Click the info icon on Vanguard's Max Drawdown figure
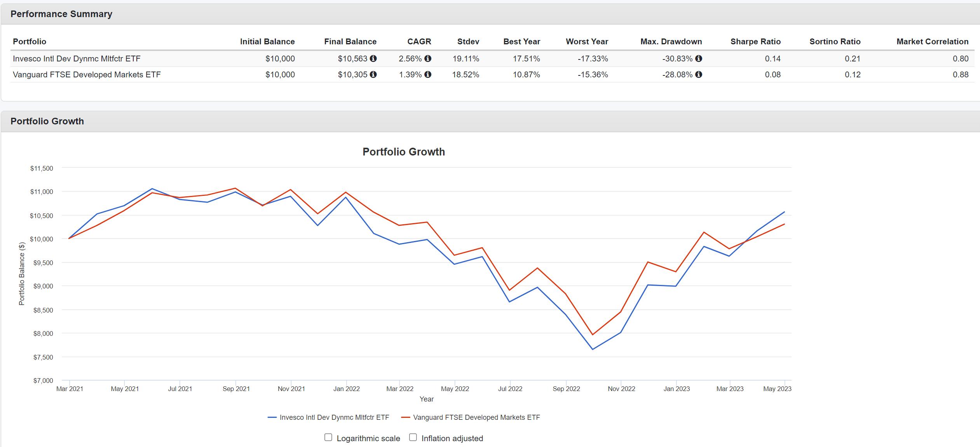 point(699,75)
